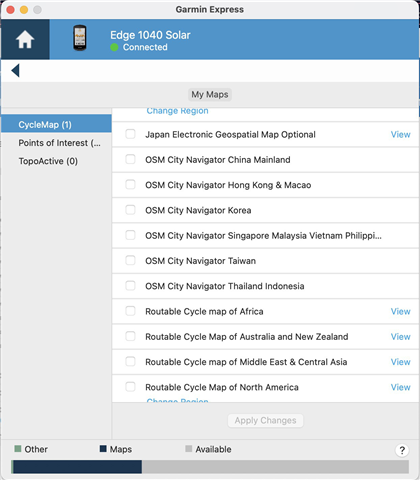This screenshot has width=420, height=480.
Task: Check OSM City Navigator Singapore Malaysia Vietnam
Action: [x=130, y=235]
